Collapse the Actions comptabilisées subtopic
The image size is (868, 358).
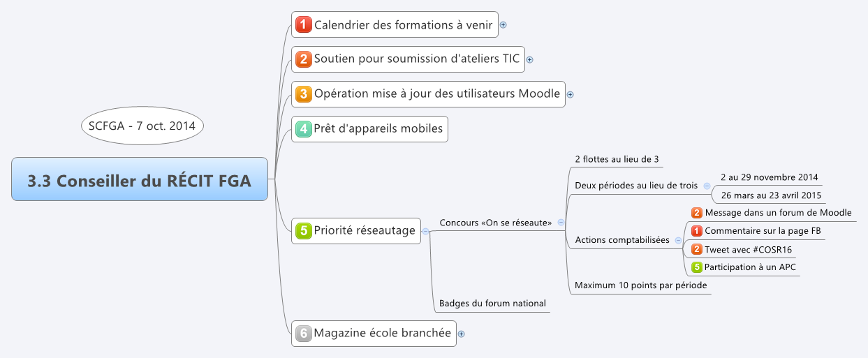[x=678, y=241]
